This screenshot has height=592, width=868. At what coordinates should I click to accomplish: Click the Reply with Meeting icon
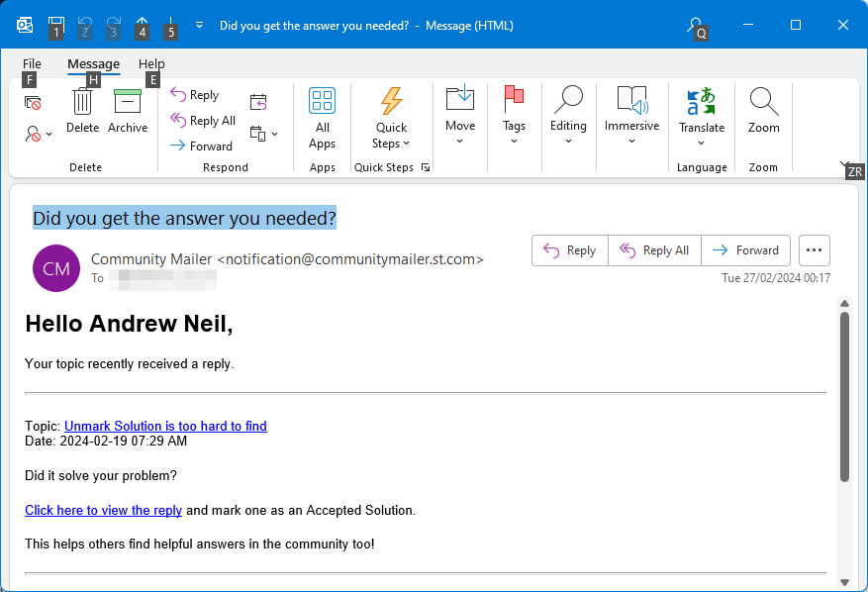coord(258,102)
